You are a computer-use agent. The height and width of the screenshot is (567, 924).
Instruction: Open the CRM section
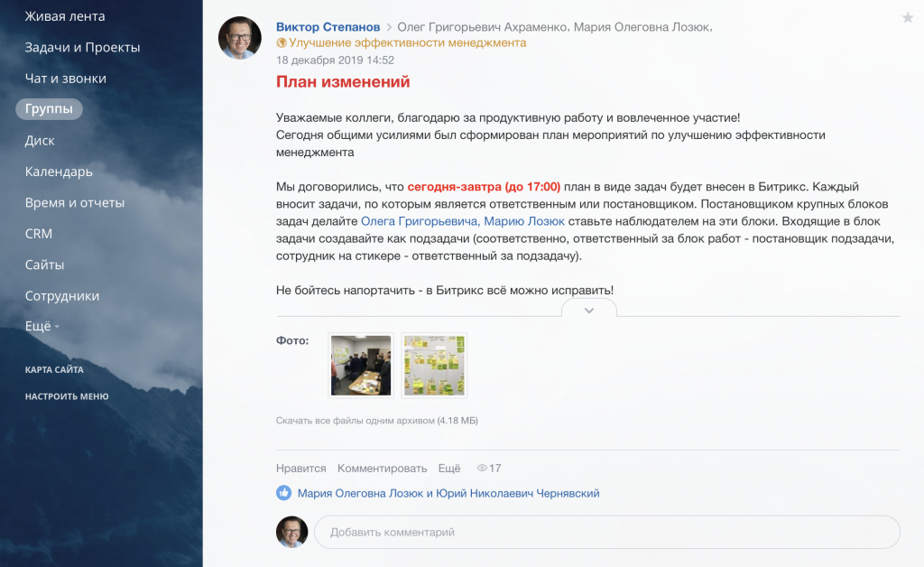37,233
